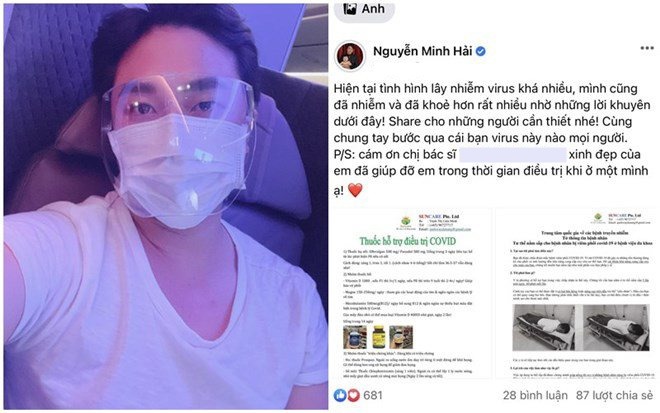Open the Nguyễn Minh Hải profile name
The height and width of the screenshot is (413, 660).
pyautogui.click(x=423, y=51)
